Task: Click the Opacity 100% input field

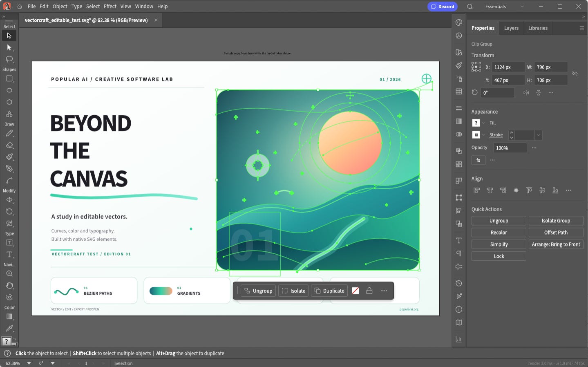Action: tap(510, 148)
